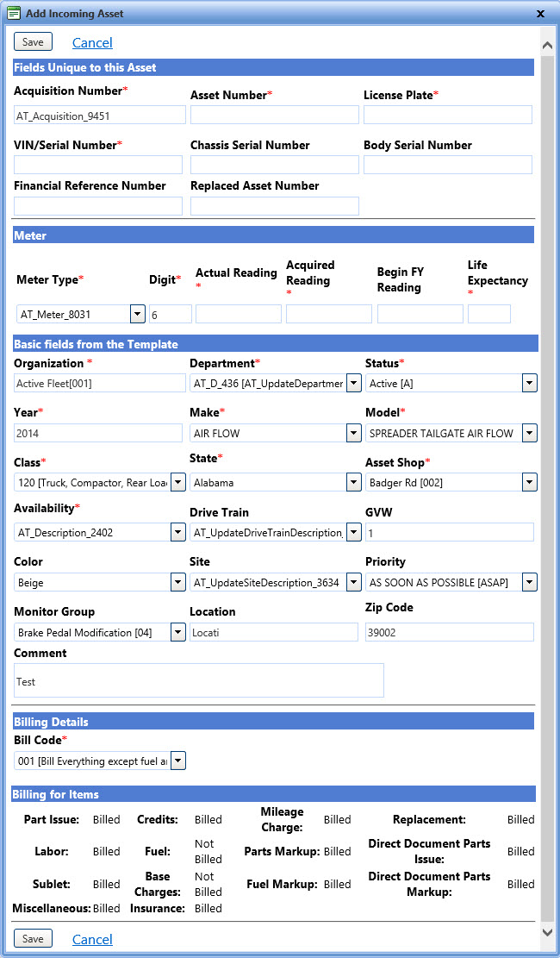Click the Base Charges 'Not Billed' value

(x=208, y=884)
